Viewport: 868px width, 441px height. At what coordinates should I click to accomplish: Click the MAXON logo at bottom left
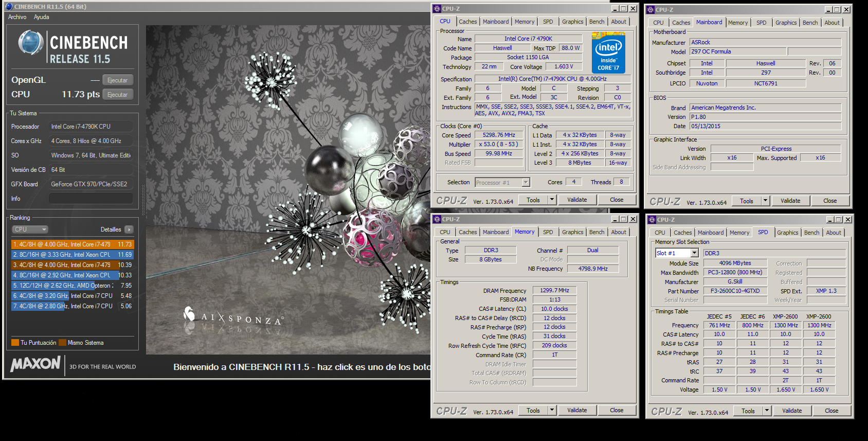[x=35, y=364]
